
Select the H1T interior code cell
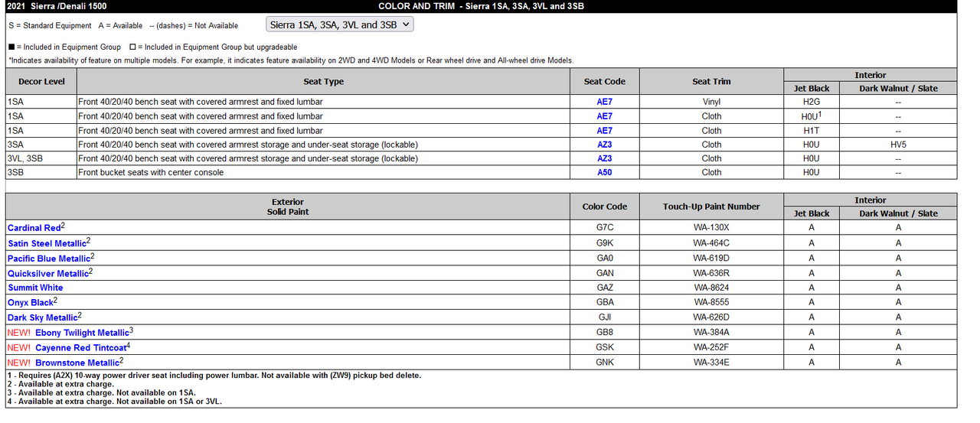coord(812,131)
